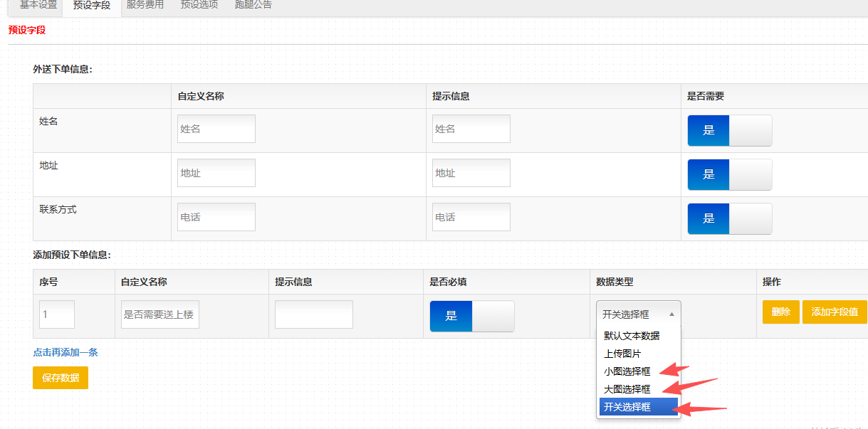Image resolution: width=868 pixels, height=429 pixels.
Task: Collapse the 数据类型 dropdown box
Action: [638, 314]
